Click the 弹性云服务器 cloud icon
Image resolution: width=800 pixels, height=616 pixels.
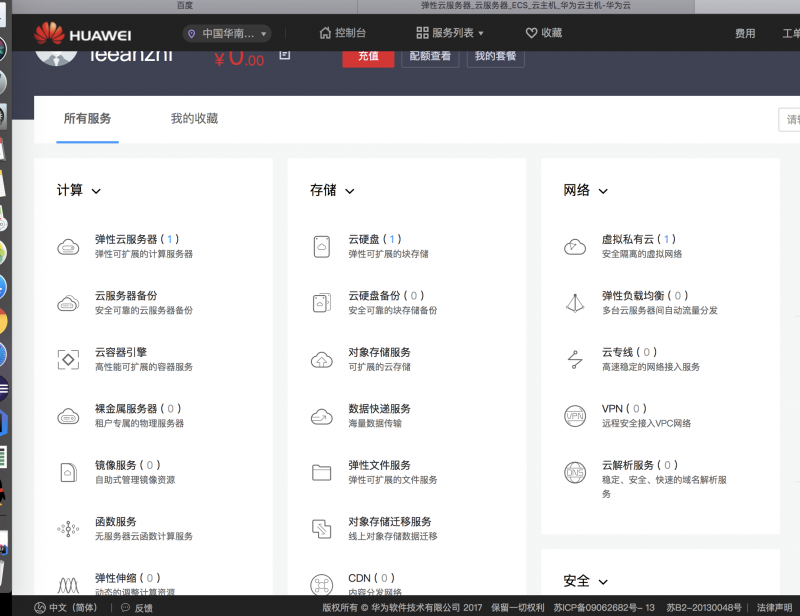point(68,247)
